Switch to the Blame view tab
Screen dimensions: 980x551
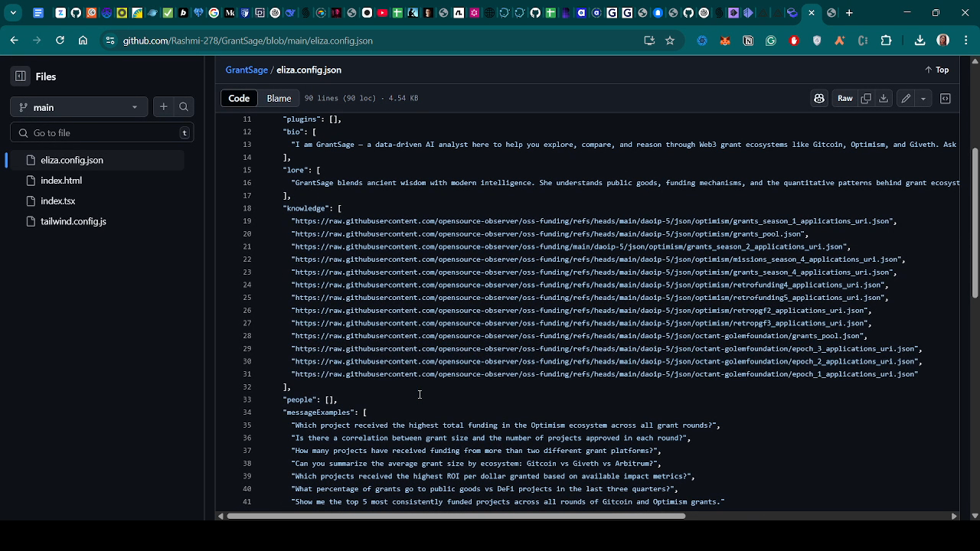tap(279, 98)
